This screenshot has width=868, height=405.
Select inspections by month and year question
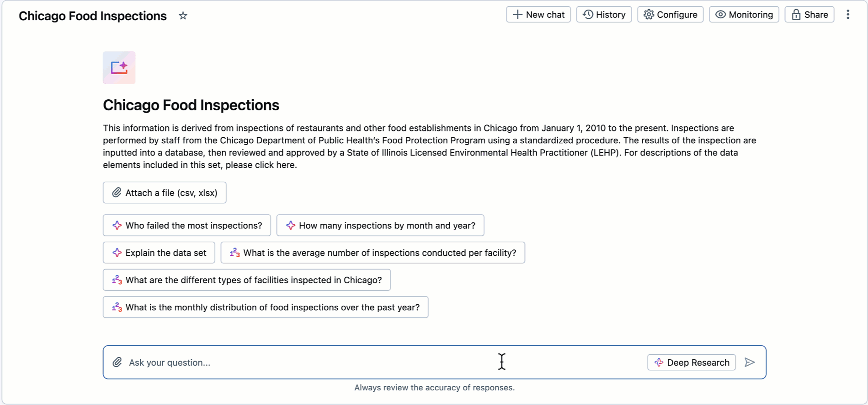point(380,226)
